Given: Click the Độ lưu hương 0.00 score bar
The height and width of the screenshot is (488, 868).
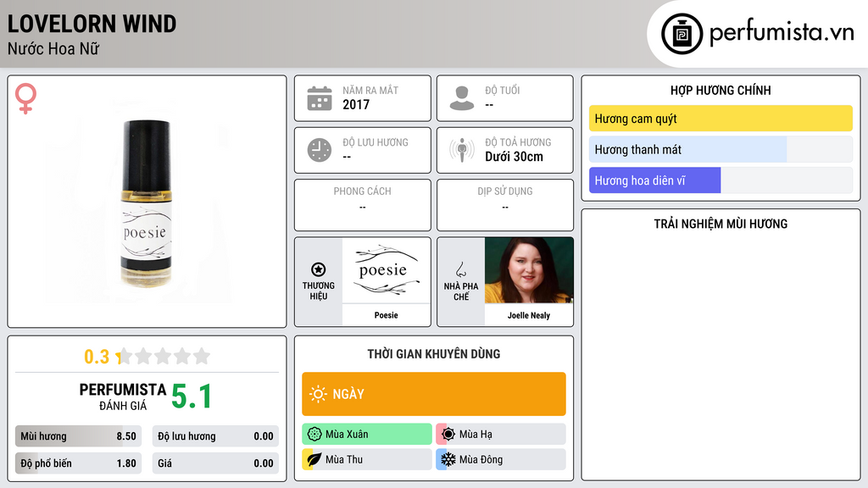Looking at the screenshot, I should click(215, 436).
